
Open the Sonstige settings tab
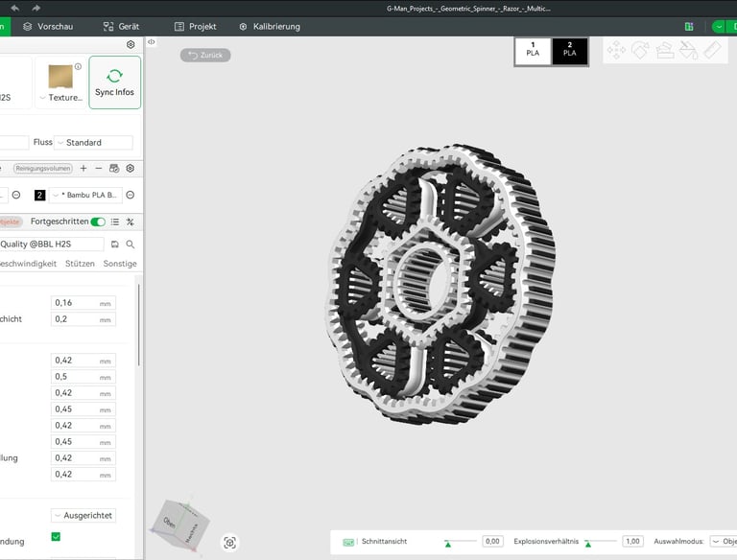click(120, 264)
